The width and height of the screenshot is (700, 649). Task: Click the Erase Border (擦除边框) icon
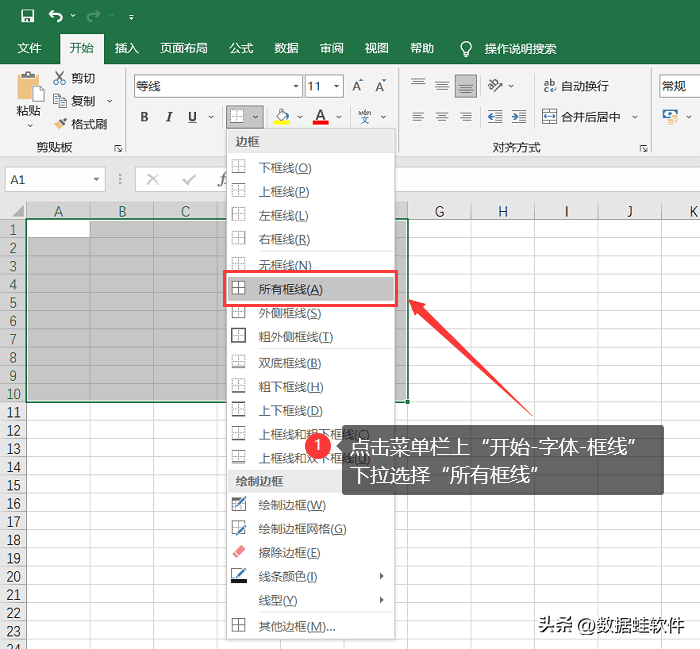pos(239,552)
